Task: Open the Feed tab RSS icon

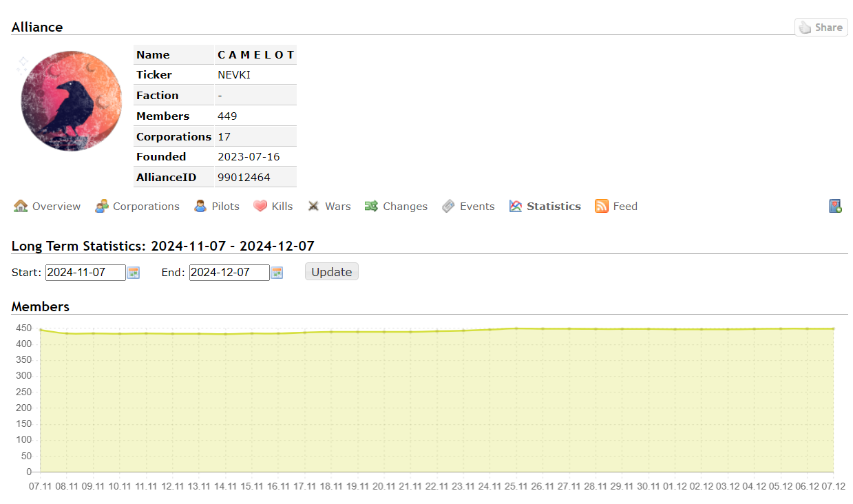Action: (x=602, y=206)
